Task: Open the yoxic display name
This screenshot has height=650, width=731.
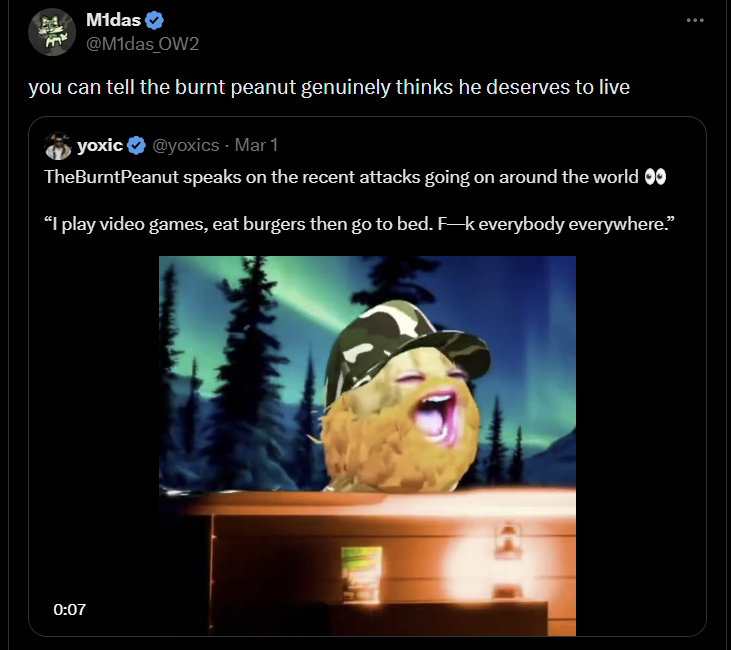Action: click(x=100, y=146)
